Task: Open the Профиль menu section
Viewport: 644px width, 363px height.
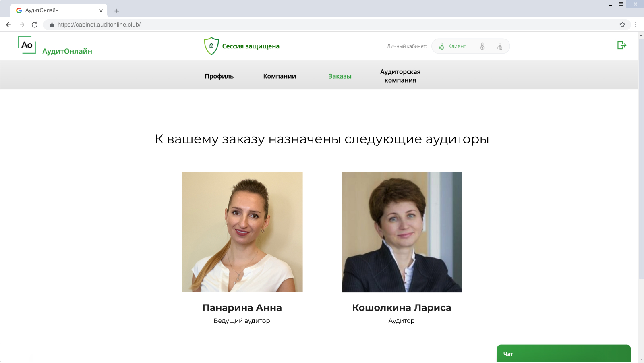Action: coord(219,76)
